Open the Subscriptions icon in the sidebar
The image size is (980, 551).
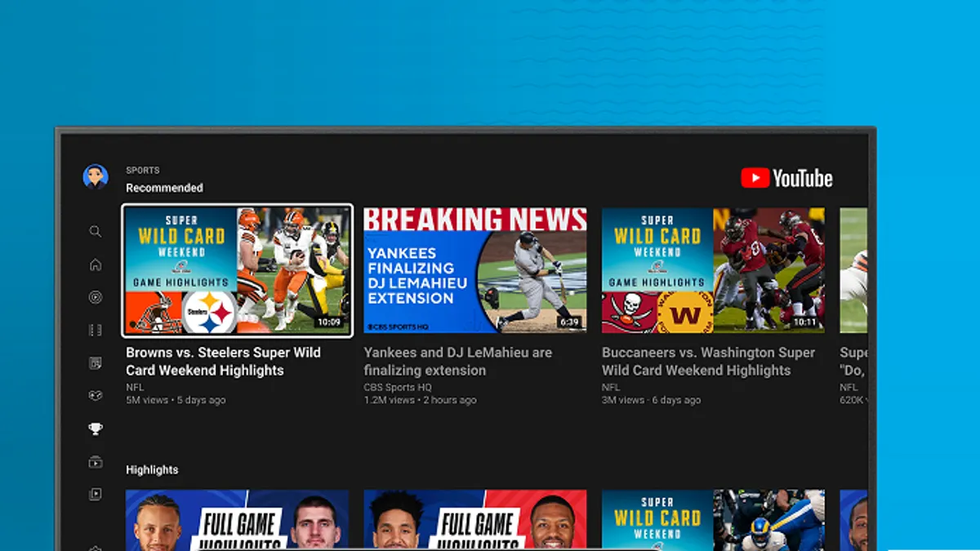click(96, 462)
